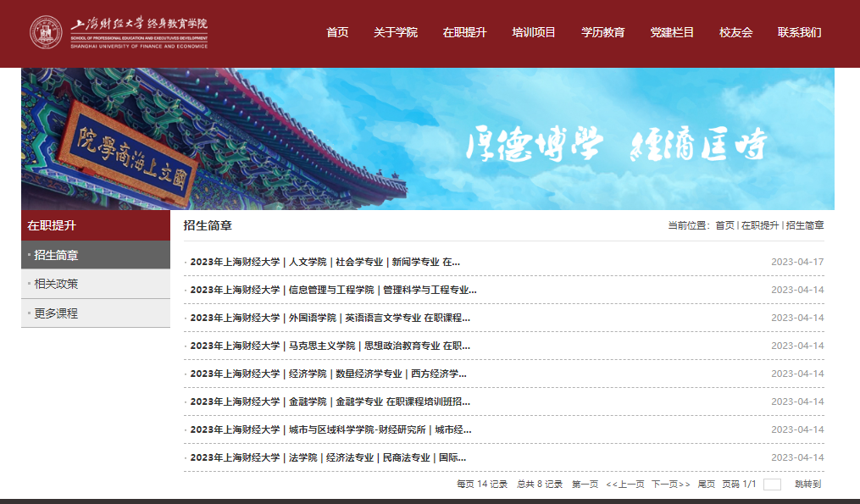Click the 在职提升 breadcrumb link

pyautogui.click(x=760, y=225)
